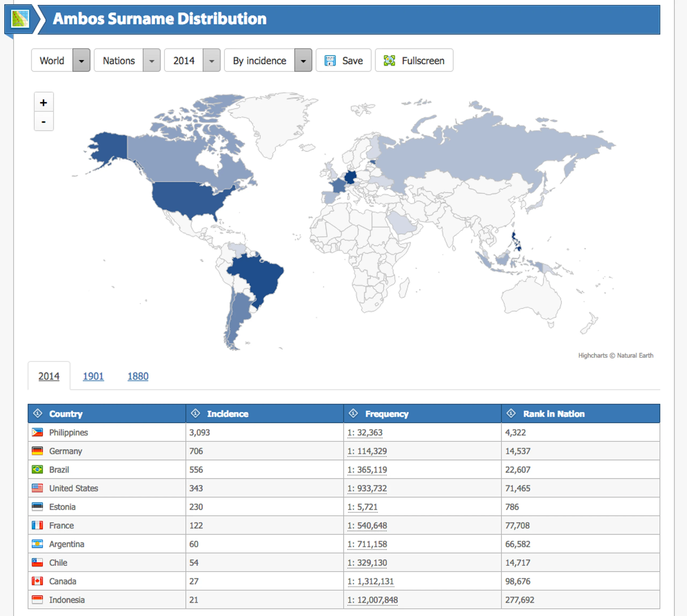Click sort icon in Frequency column header
The image size is (687, 616).
(x=353, y=413)
